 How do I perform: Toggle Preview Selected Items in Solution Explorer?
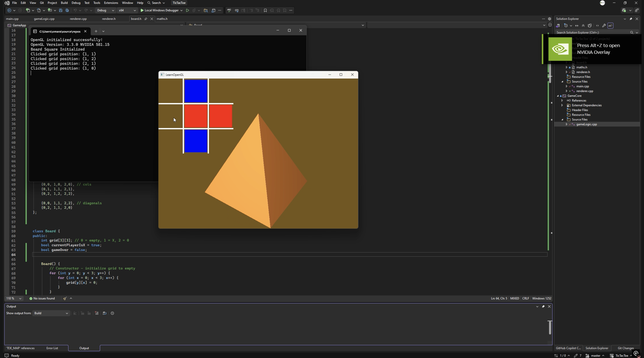[610, 26]
